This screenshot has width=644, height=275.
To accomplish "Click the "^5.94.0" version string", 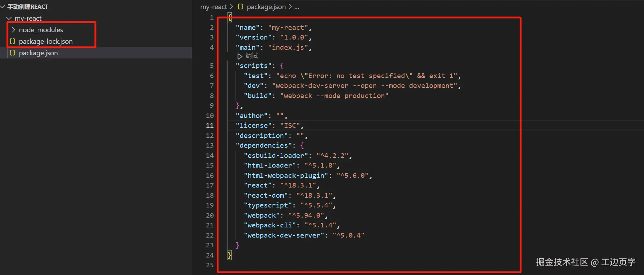I will (306, 216).
